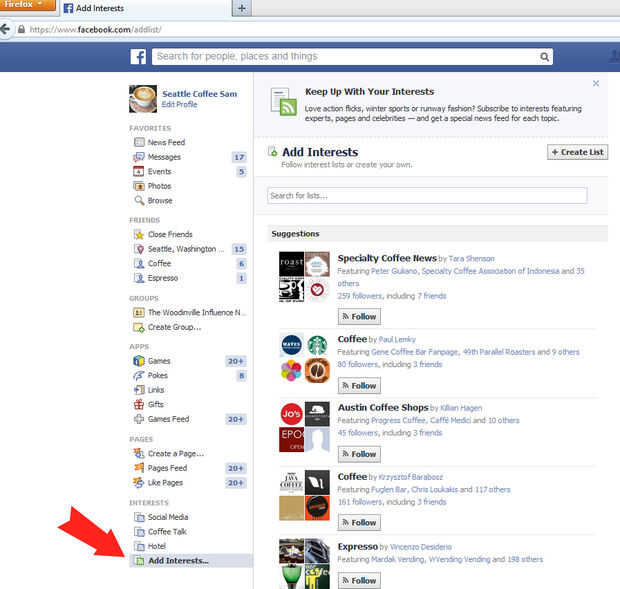Open the Photos icon
The width and height of the screenshot is (620, 589).
click(x=139, y=186)
